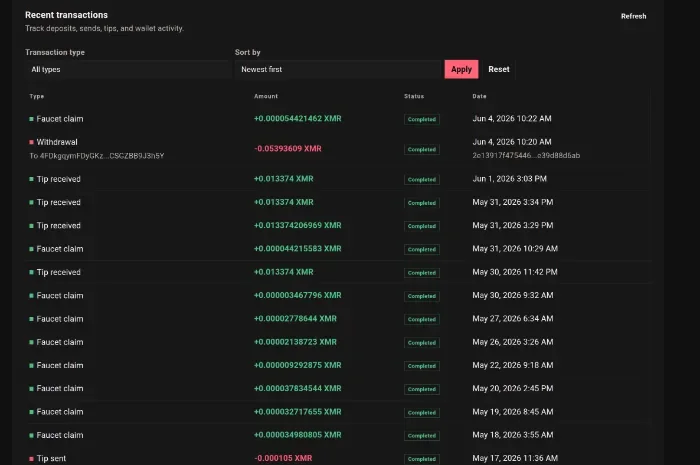
Task: Click the date May 17, 2026 11:36 AM
Action: click(515, 458)
